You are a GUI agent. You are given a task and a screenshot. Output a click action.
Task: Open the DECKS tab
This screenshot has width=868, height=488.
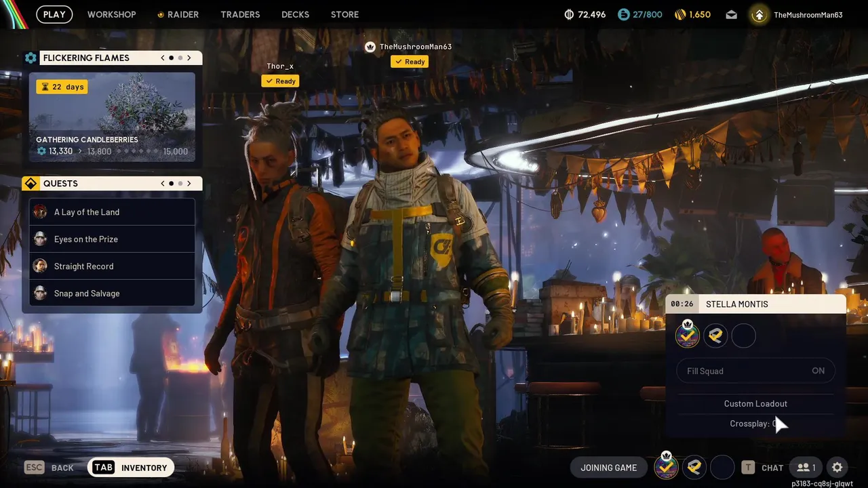(x=295, y=14)
